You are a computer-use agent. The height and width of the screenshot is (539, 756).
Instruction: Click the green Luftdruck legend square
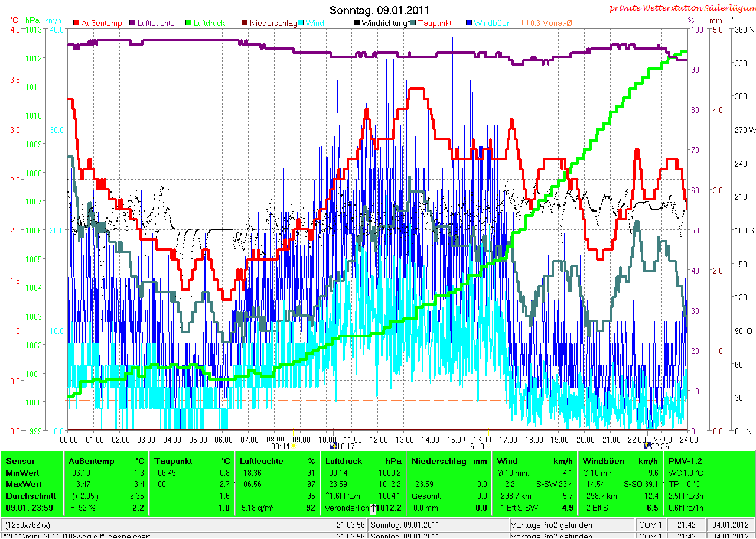[x=187, y=23]
